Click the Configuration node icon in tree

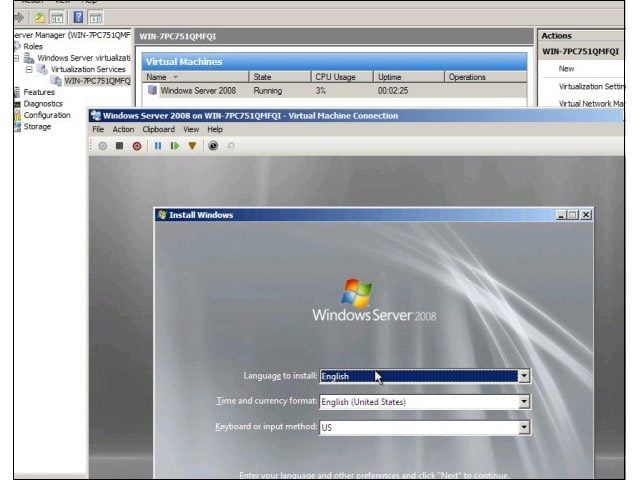point(18,115)
